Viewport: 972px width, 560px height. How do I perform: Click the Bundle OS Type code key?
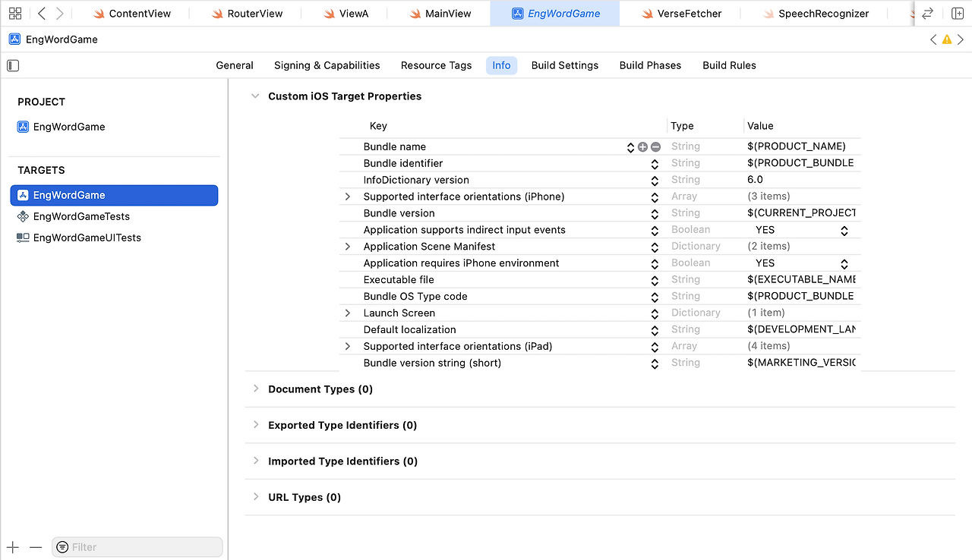415,297
